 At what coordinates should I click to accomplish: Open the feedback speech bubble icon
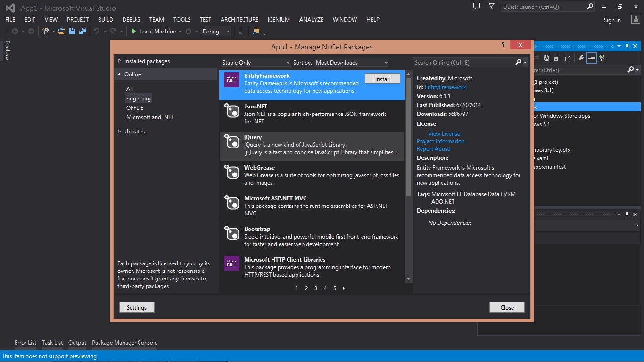click(477, 6)
